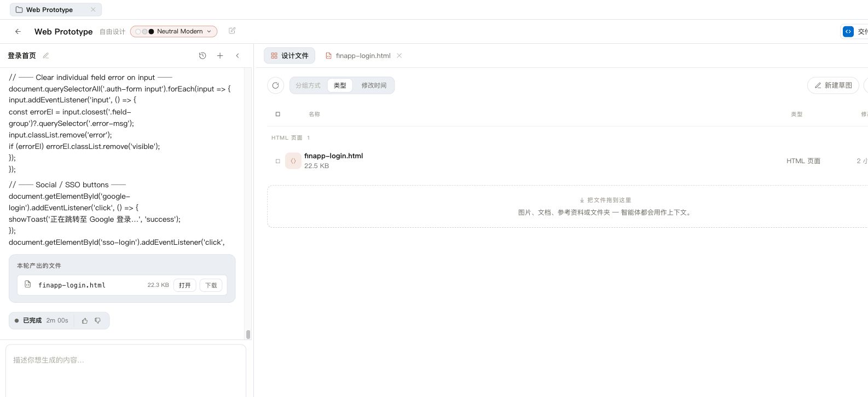The width and height of the screenshot is (868, 397).
Task: Switch to the 设计文件 tab
Action: 290,55
